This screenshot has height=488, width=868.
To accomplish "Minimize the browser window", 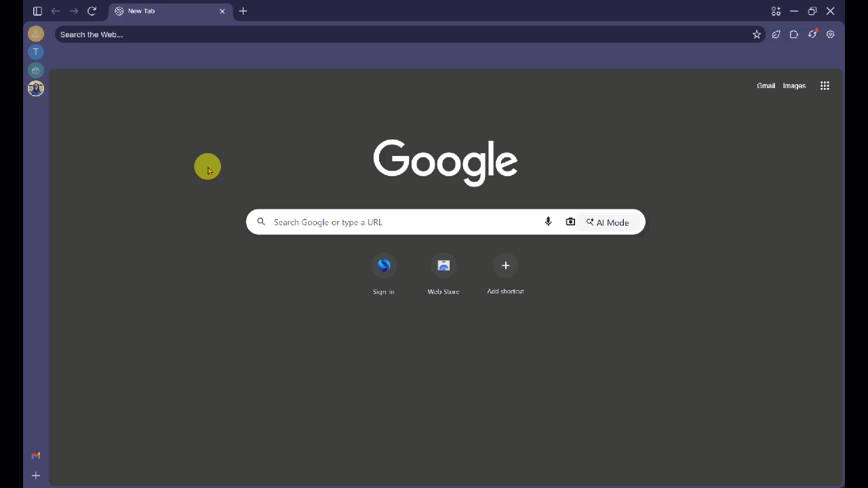I will click(x=794, y=11).
